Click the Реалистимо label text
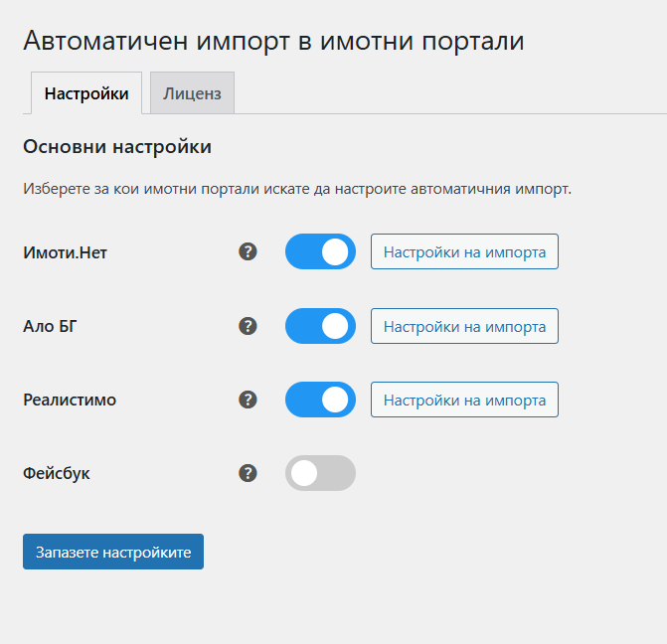This screenshot has height=644, width=667. click(70, 400)
